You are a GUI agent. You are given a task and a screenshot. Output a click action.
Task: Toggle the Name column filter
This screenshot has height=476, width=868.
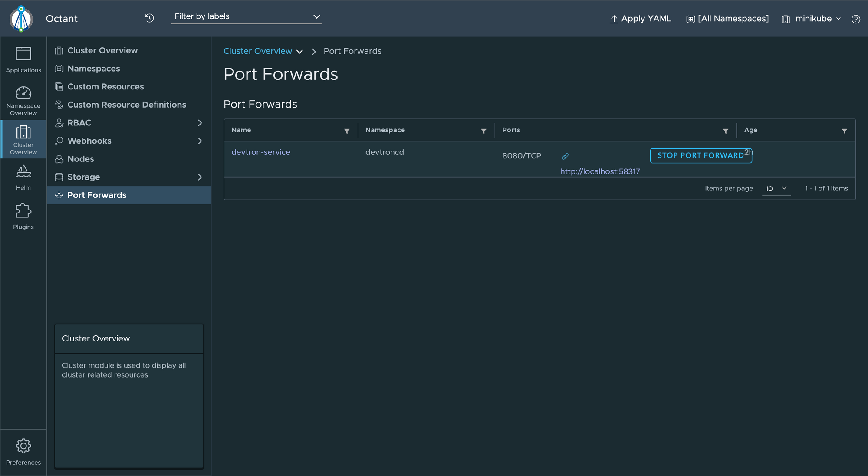point(346,131)
